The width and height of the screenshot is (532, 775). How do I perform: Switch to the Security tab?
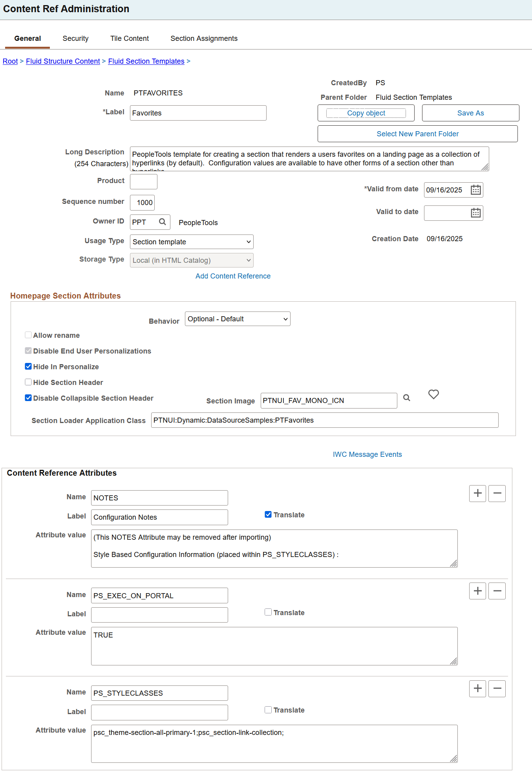(x=75, y=38)
